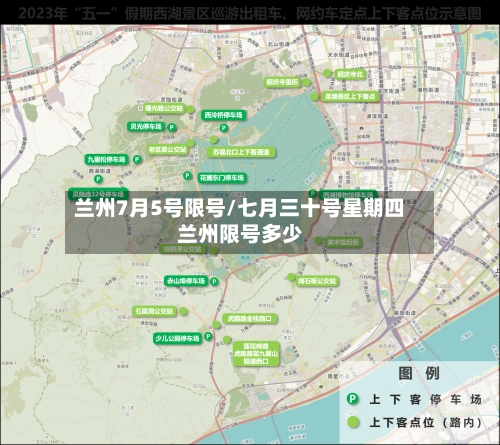Screen dimensions: 500x445
Task: Select the 苏堤北口上下客通道 label
Action: pyautogui.click(x=241, y=152)
